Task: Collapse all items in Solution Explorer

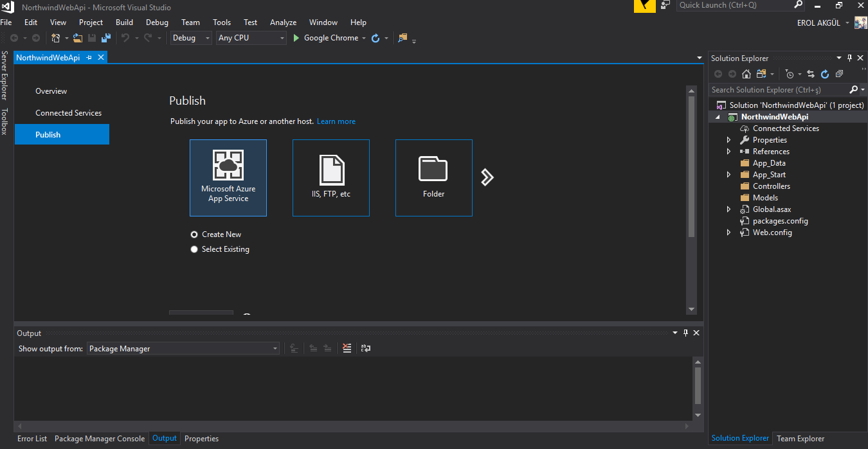Action: click(x=839, y=74)
